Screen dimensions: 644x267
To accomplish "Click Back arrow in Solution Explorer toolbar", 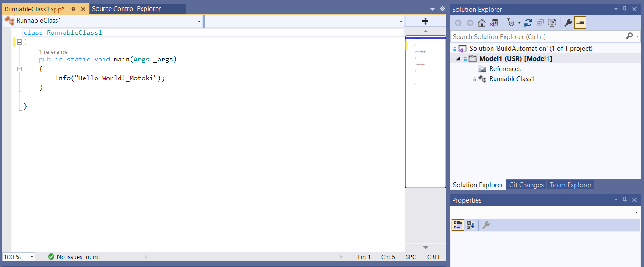I will pos(458,23).
